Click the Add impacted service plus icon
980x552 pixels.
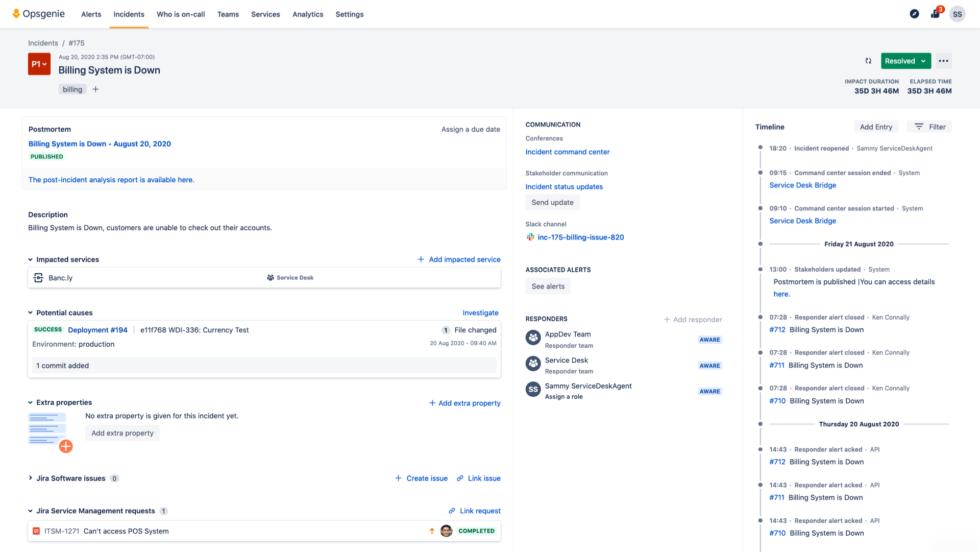click(421, 259)
